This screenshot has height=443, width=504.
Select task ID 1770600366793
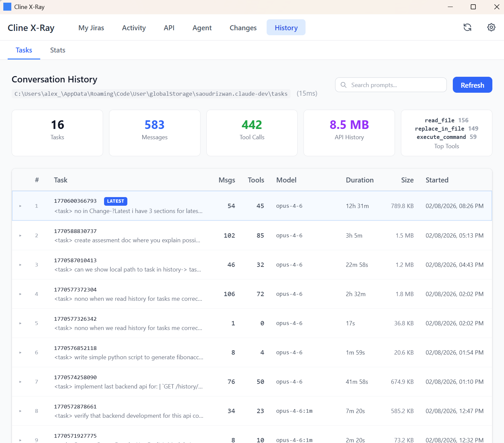[x=75, y=201]
